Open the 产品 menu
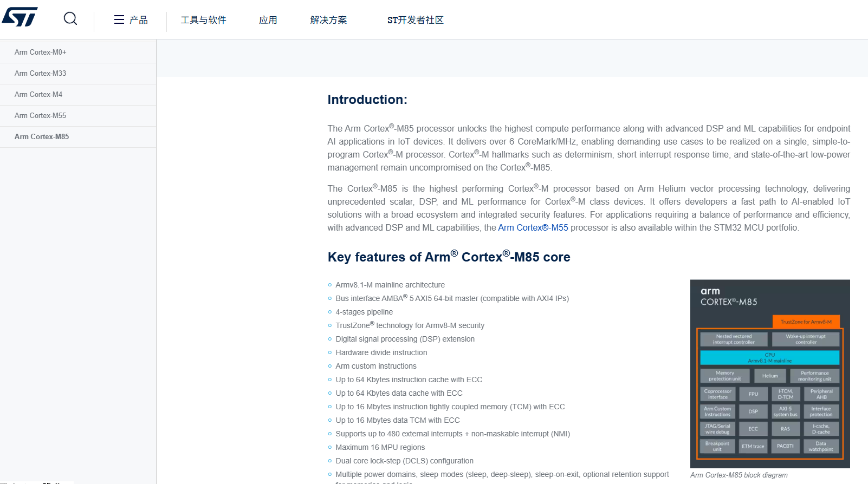868x484 pixels. click(x=139, y=20)
